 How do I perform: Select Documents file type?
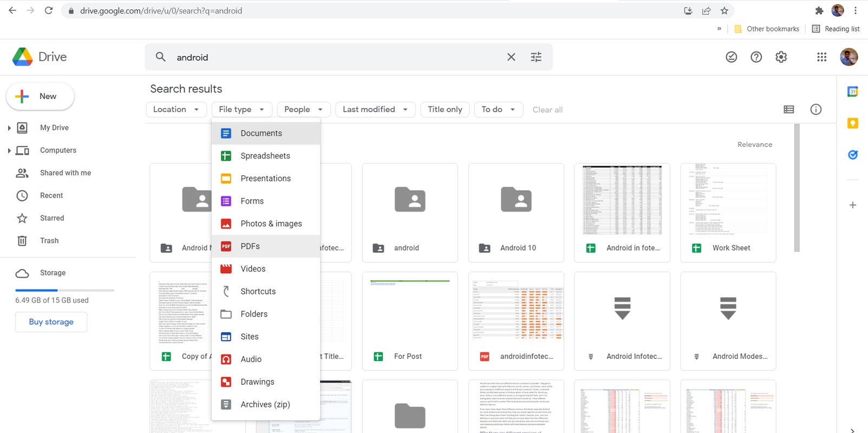266,133
